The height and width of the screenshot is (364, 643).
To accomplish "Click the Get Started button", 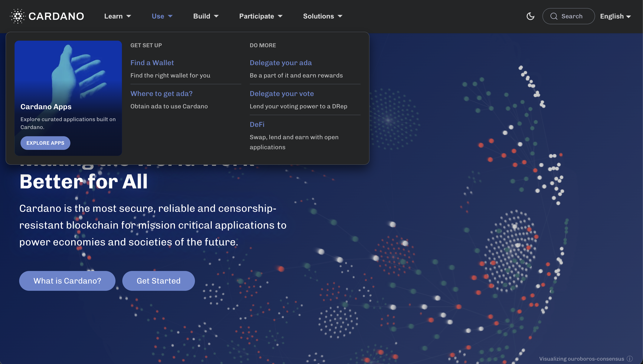I will 158,281.
